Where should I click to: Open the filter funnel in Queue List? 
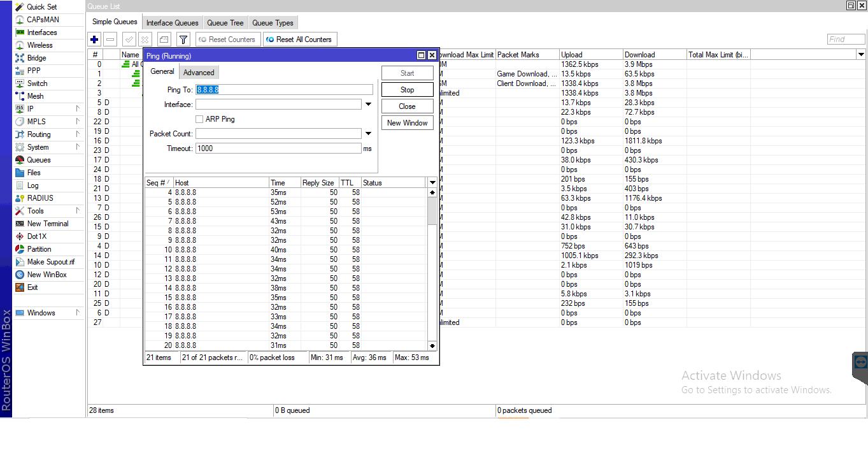click(183, 40)
